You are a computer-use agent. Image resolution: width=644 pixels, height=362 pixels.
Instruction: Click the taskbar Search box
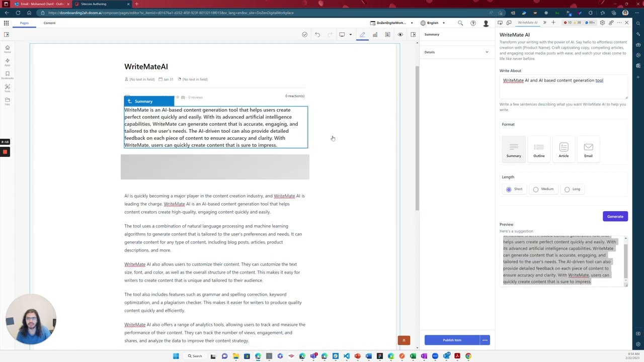click(x=195, y=356)
